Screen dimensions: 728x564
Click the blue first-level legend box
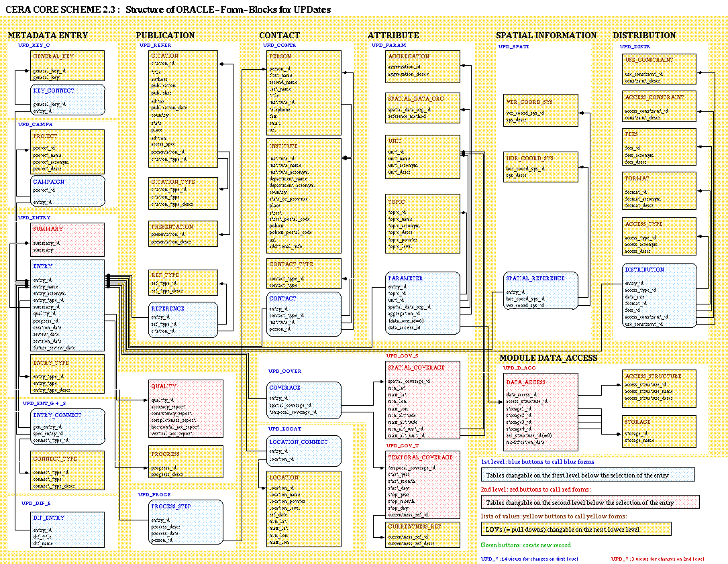coord(588,475)
